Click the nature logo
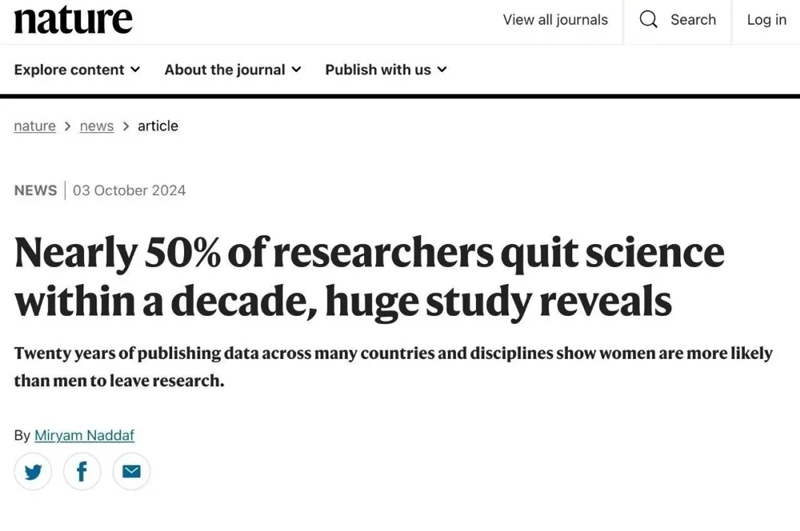 click(73, 20)
